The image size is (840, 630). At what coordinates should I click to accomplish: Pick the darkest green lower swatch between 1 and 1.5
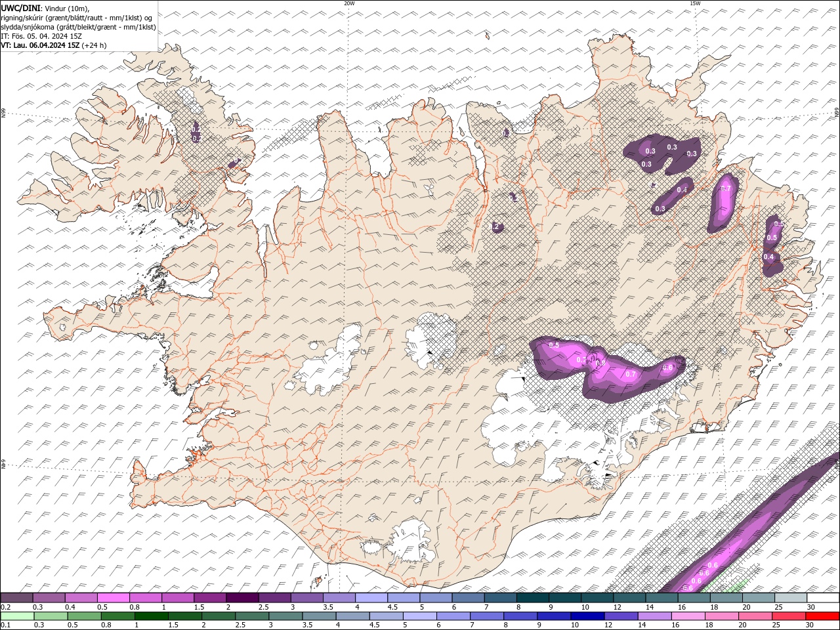[x=152, y=616]
